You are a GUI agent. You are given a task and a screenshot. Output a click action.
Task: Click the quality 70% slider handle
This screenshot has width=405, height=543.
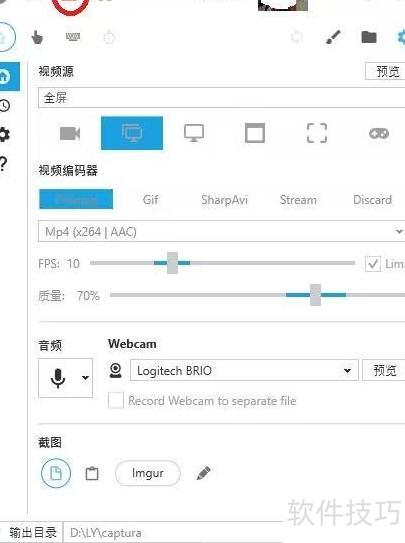315,295
